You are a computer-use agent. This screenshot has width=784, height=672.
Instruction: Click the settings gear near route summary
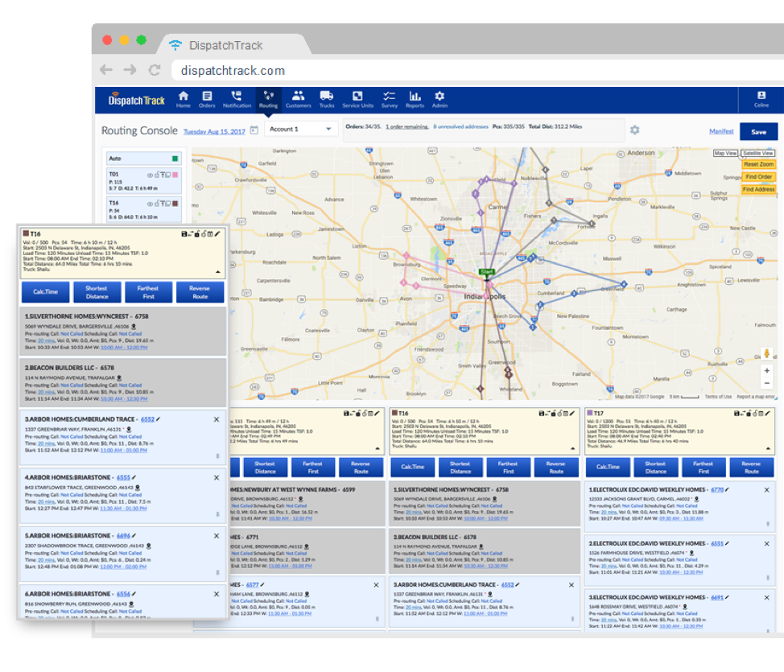636,130
